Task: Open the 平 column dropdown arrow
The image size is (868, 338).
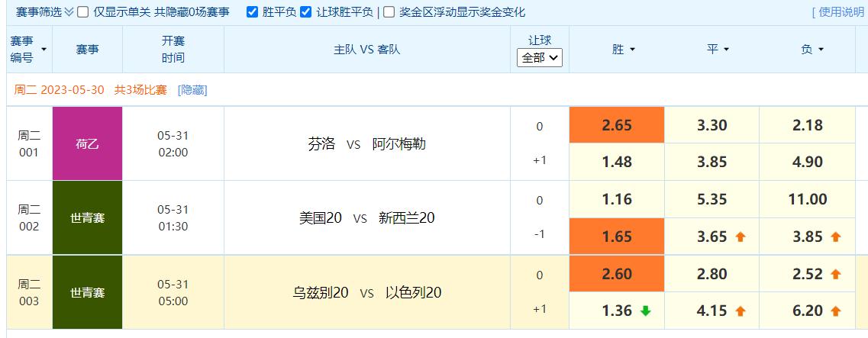Action: coord(726,50)
